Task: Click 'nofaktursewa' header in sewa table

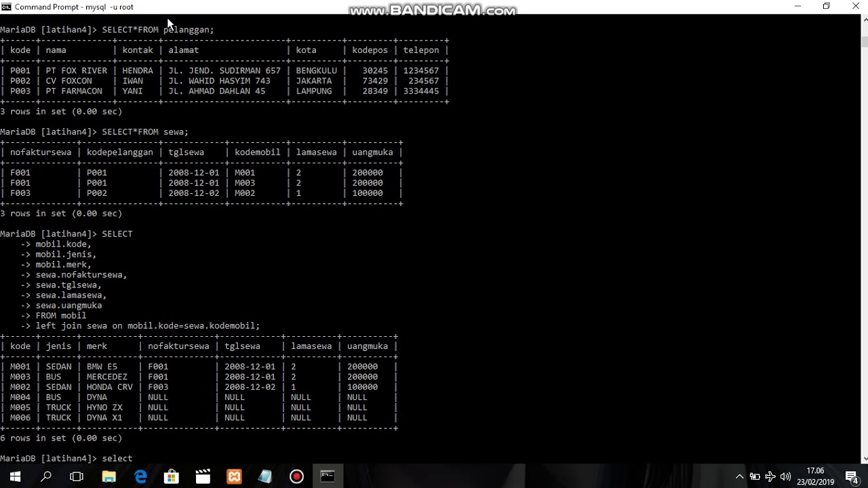Action: click(x=41, y=152)
